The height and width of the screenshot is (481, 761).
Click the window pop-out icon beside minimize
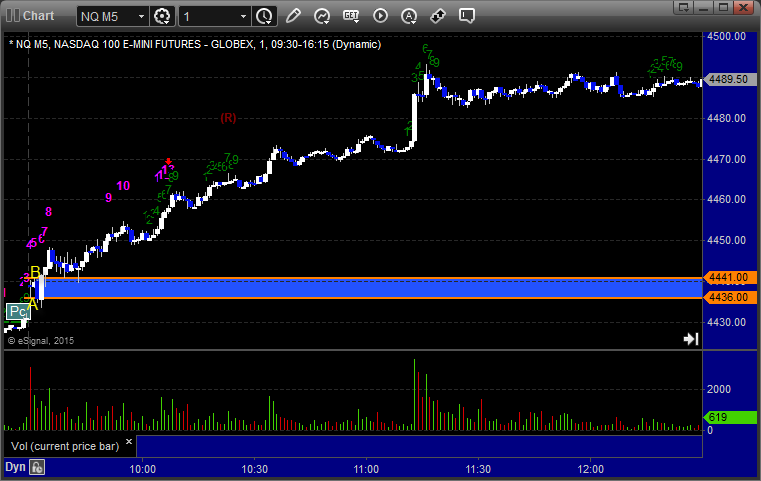tap(684, 7)
